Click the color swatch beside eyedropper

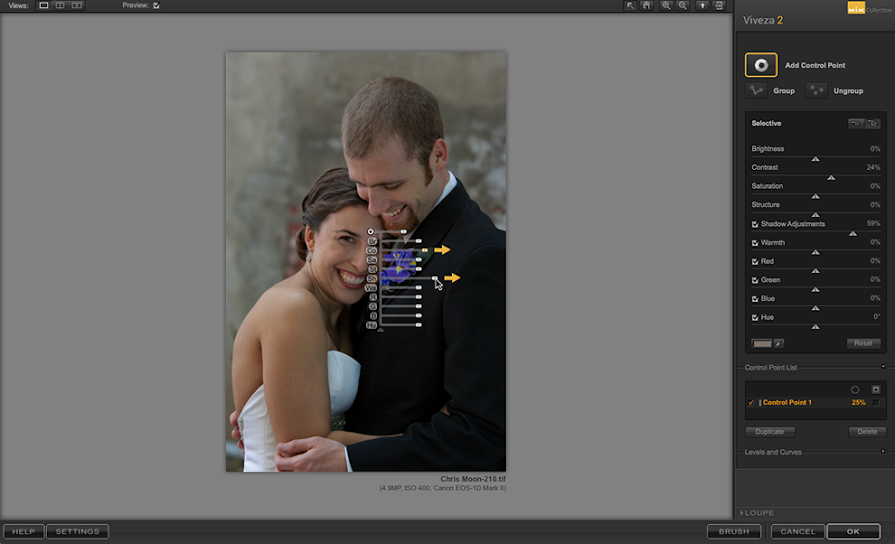point(762,343)
